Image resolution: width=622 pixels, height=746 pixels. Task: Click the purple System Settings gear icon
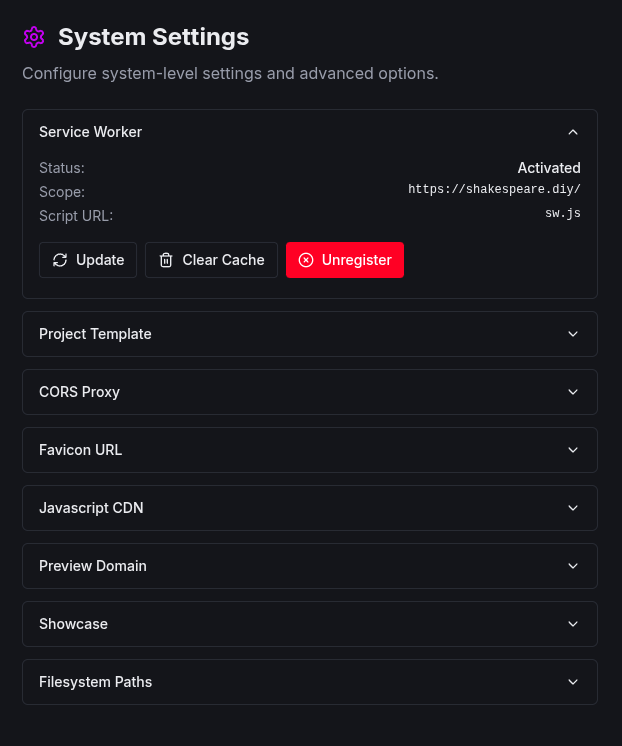34,38
